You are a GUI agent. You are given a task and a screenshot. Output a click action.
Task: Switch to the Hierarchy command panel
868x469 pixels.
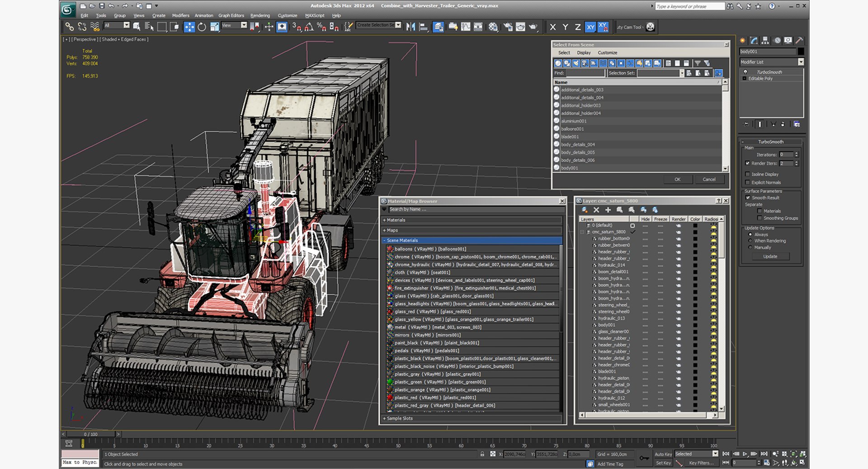pos(765,40)
